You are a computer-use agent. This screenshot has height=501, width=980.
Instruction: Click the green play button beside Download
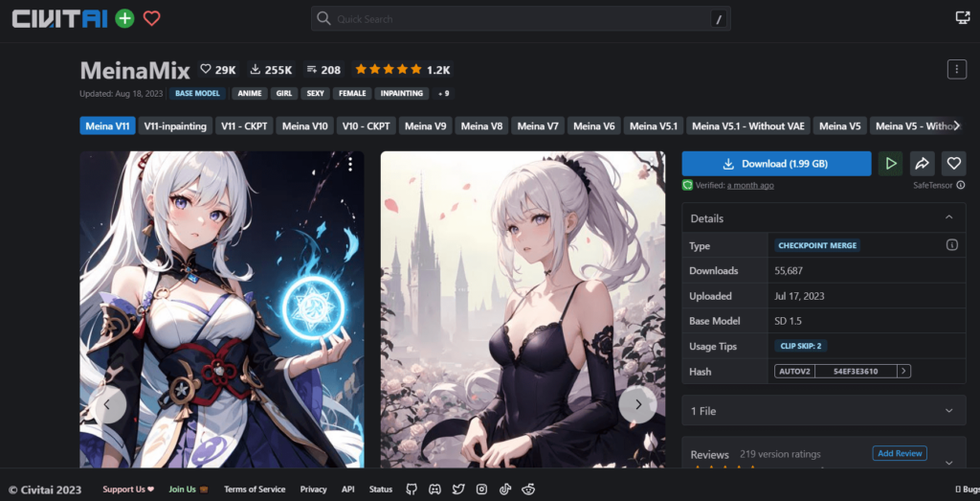click(x=890, y=164)
